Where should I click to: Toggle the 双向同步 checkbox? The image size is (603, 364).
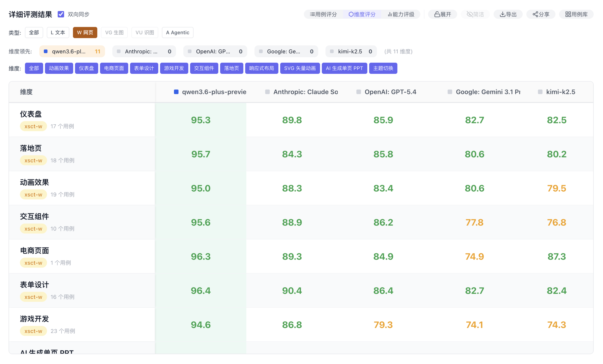[x=61, y=14]
